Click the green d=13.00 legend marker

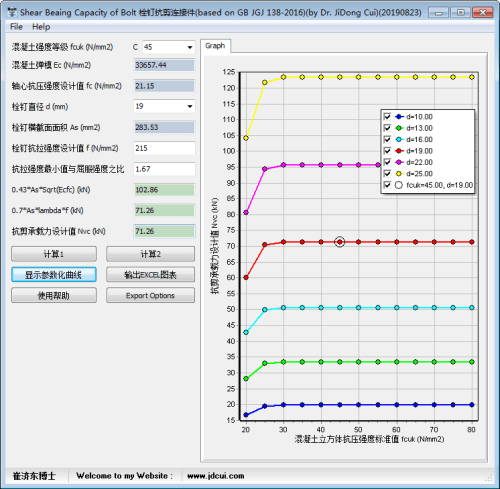(x=399, y=128)
